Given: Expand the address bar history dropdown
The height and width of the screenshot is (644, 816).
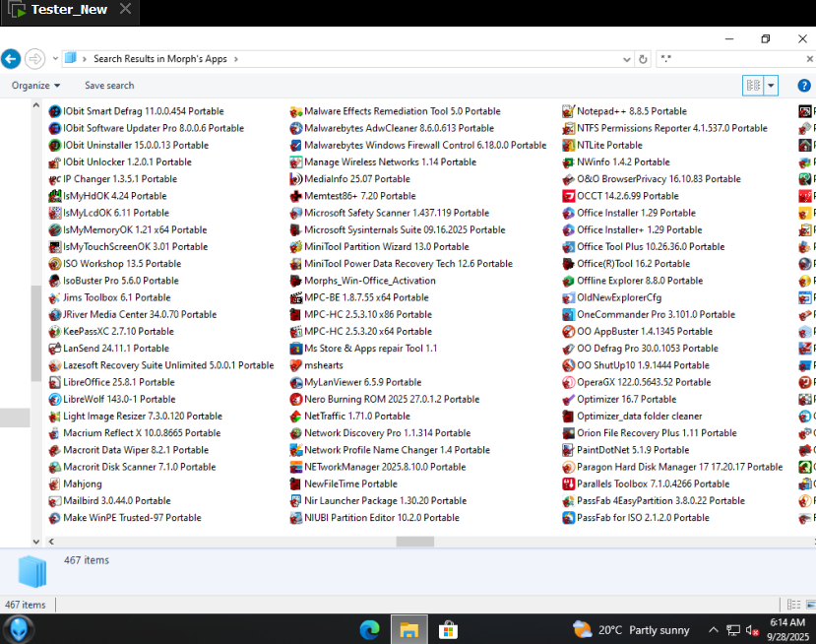Looking at the screenshot, I should point(627,59).
